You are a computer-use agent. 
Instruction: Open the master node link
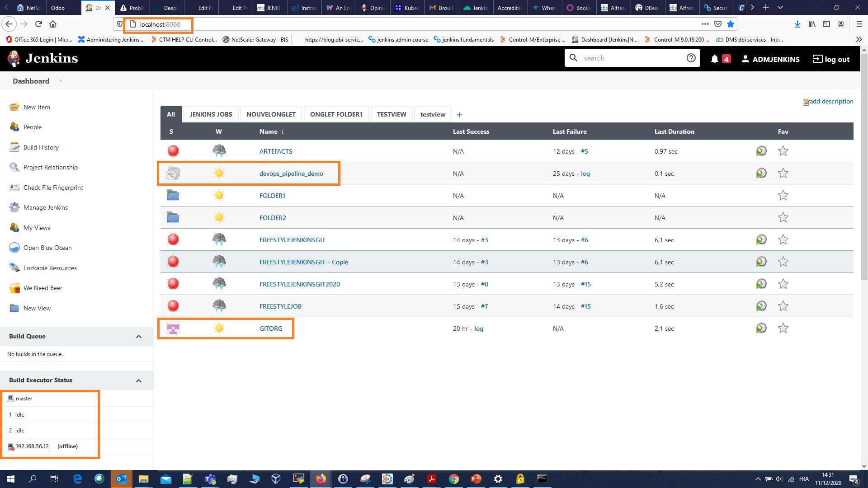24,399
